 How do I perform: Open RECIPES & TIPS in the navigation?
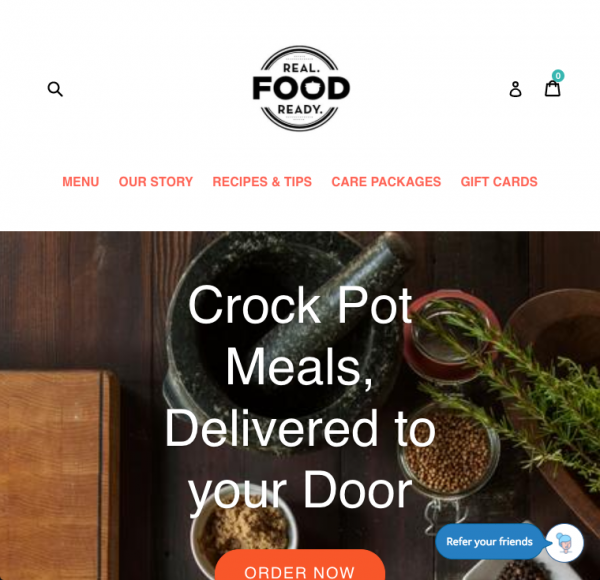262,182
